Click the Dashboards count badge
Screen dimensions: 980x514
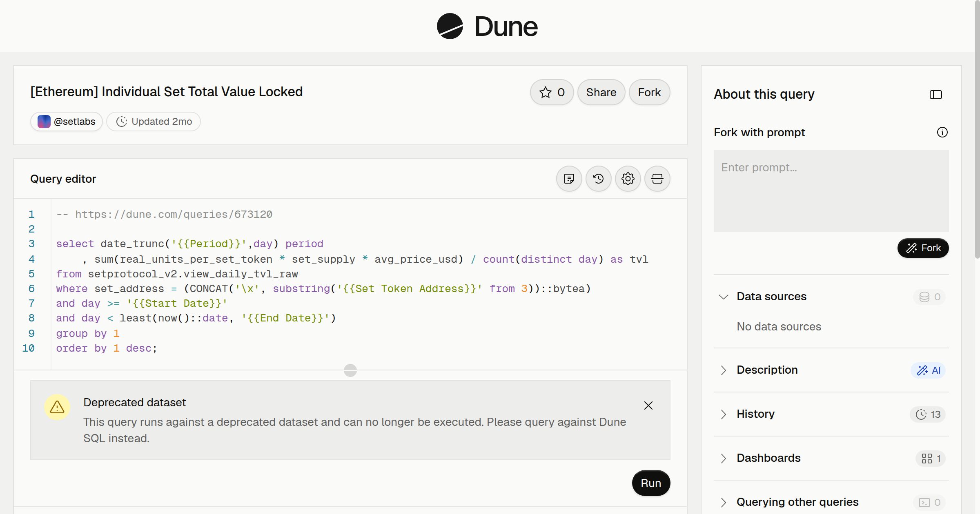(x=931, y=458)
